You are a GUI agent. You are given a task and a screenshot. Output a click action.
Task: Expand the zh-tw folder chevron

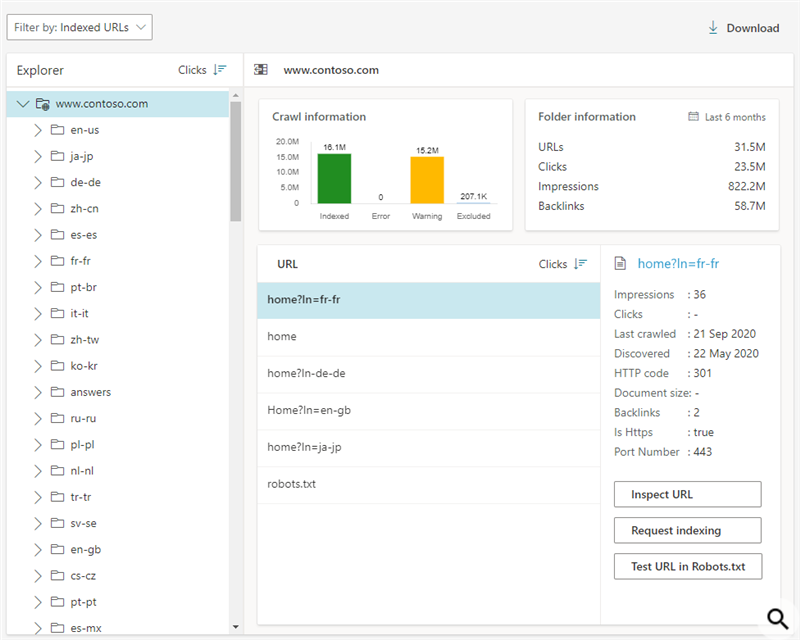pos(37,340)
